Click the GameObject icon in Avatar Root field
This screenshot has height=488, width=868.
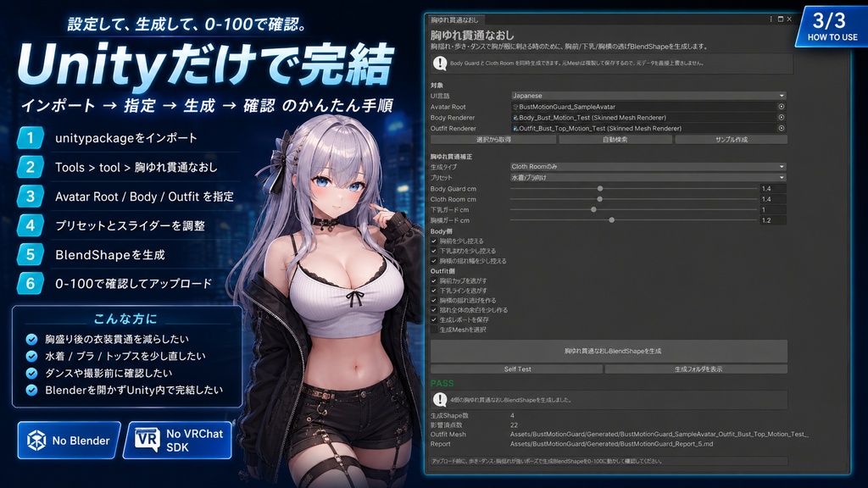515,107
